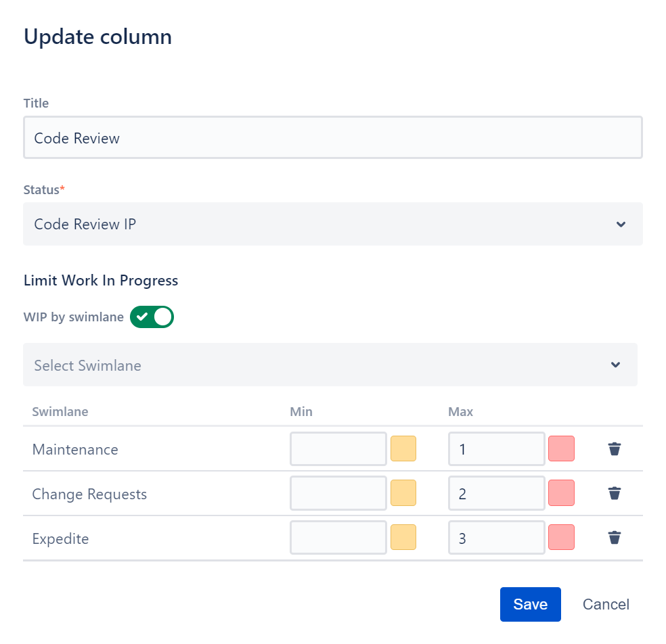Viewport: 666px width, 644px height.
Task: Pick Expedite min yellow color swatch
Action: tap(403, 537)
